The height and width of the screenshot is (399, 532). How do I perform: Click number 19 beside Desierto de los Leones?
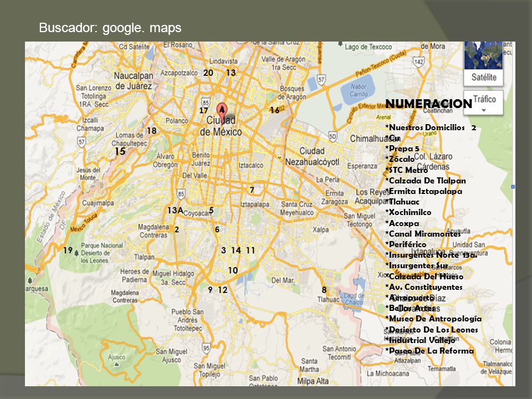[68, 250]
